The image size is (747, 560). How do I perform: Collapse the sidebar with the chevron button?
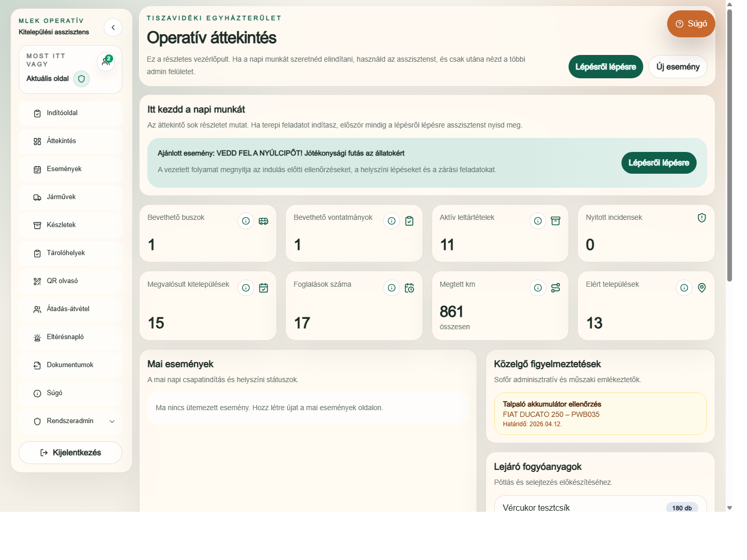coord(113,27)
